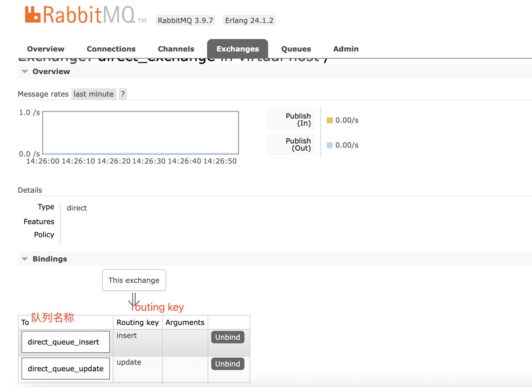
Task: Go to the Queues tab
Action: coord(296,49)
